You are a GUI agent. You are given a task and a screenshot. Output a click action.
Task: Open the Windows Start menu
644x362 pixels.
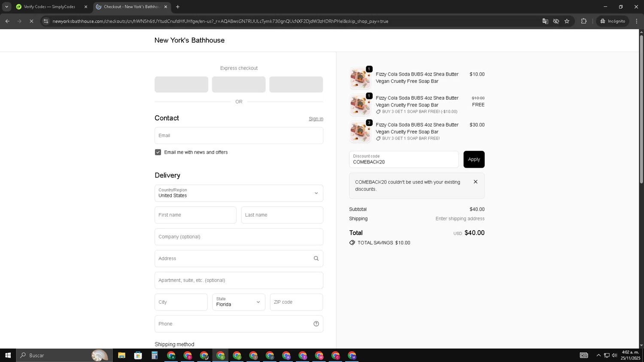[8, 355]
